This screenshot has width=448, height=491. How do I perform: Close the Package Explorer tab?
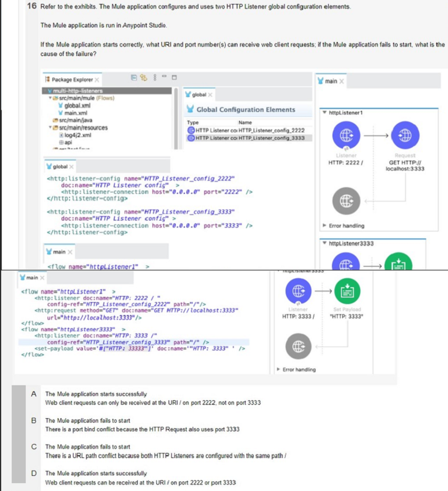[x=97, y=80]
